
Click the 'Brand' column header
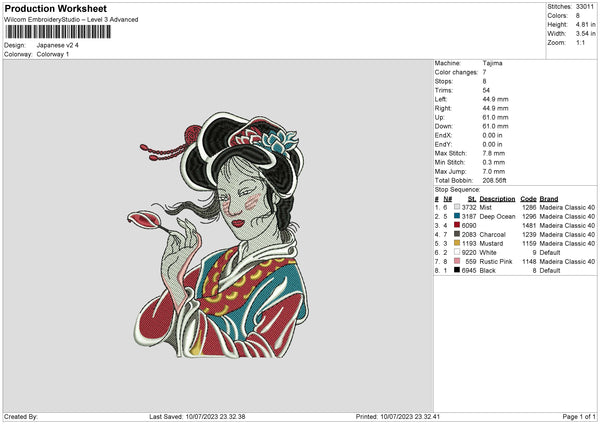[549, 199]
